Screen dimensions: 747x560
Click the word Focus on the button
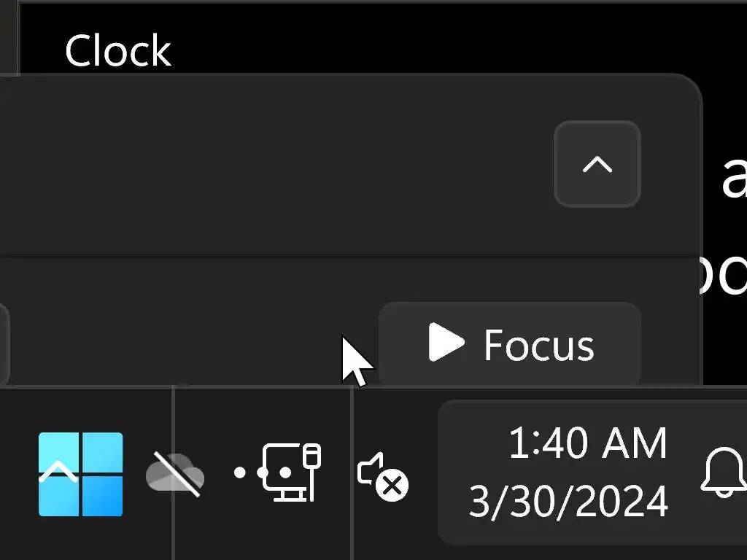(x=538, y=345)
